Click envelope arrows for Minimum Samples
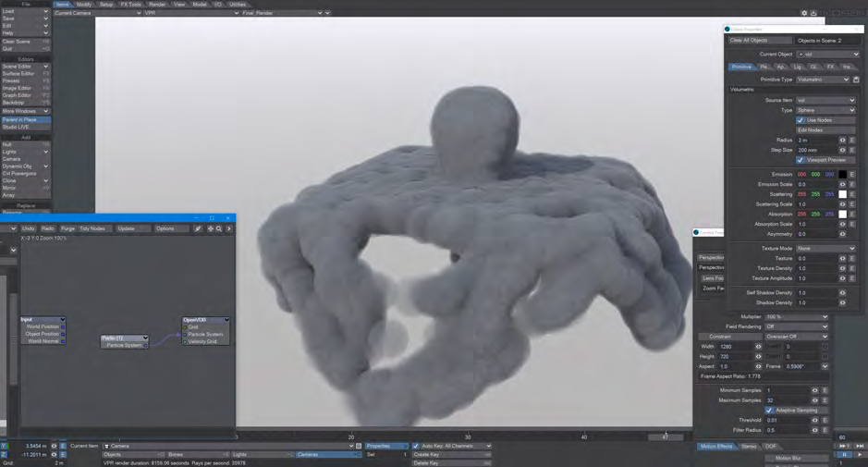 click(x=815, y=390)
